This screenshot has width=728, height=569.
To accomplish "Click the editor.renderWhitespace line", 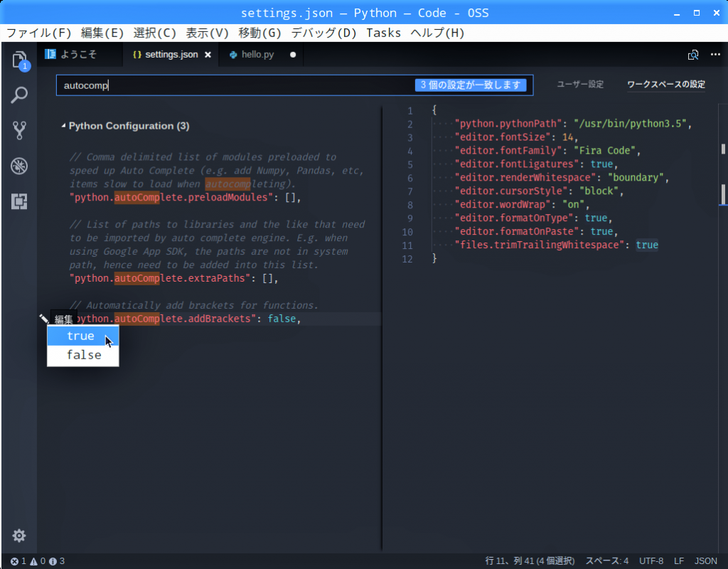I will [x=562, y=177].
